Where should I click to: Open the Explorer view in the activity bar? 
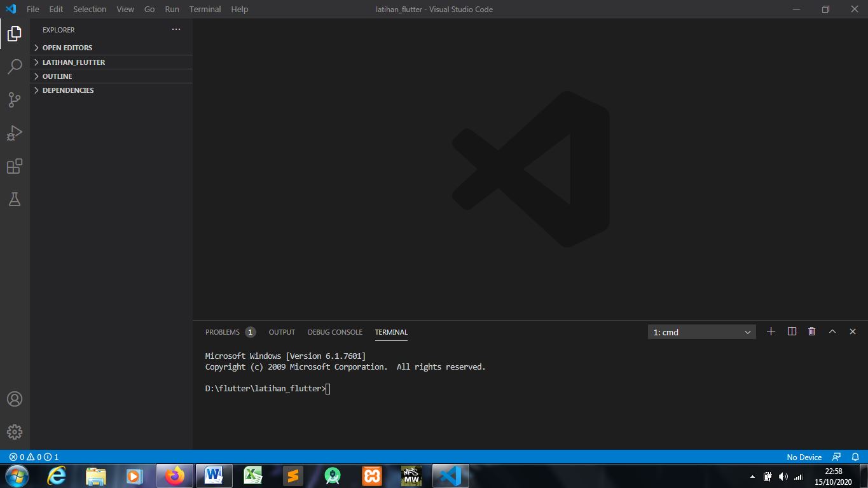14,33
